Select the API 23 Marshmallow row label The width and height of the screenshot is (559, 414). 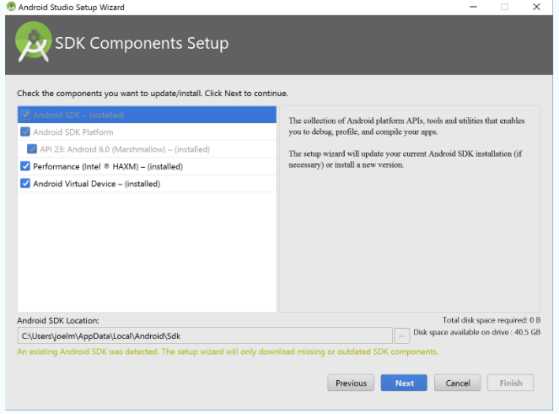(x=124, y=149)
